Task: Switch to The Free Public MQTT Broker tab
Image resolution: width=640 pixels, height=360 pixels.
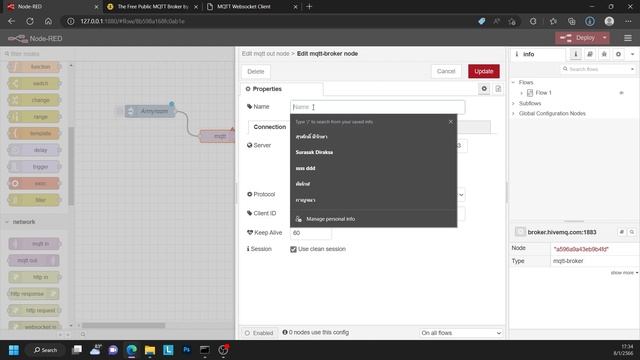Action: pos(152,7)
